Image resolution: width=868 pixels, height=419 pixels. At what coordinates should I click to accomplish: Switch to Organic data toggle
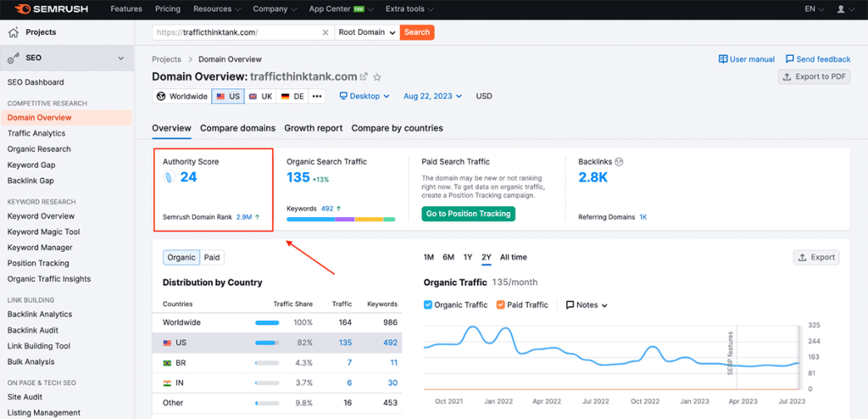(x=181, y=257)
